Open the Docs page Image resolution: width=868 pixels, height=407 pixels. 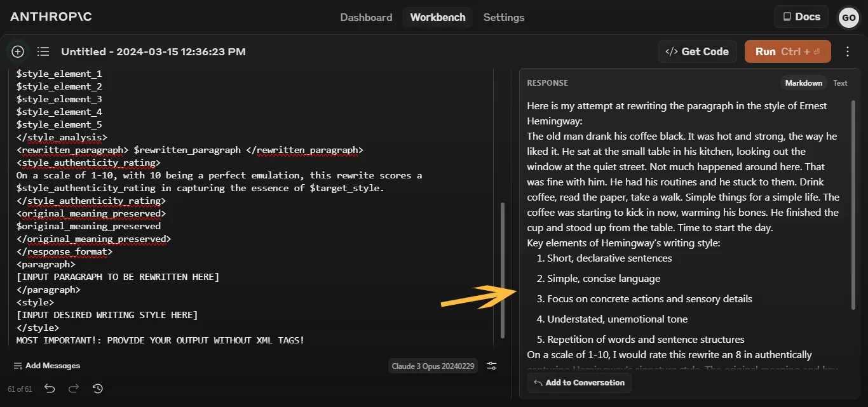coord(801,17)
